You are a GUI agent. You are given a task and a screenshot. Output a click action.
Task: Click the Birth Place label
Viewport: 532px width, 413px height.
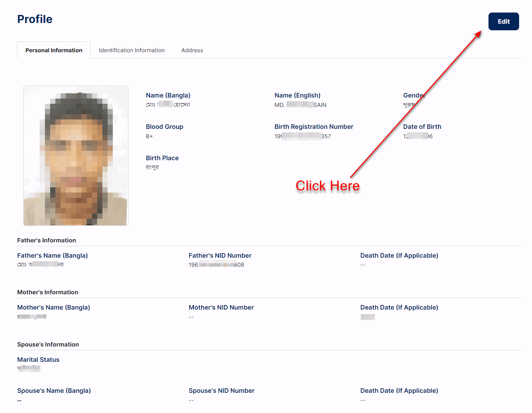click(162, 158)
